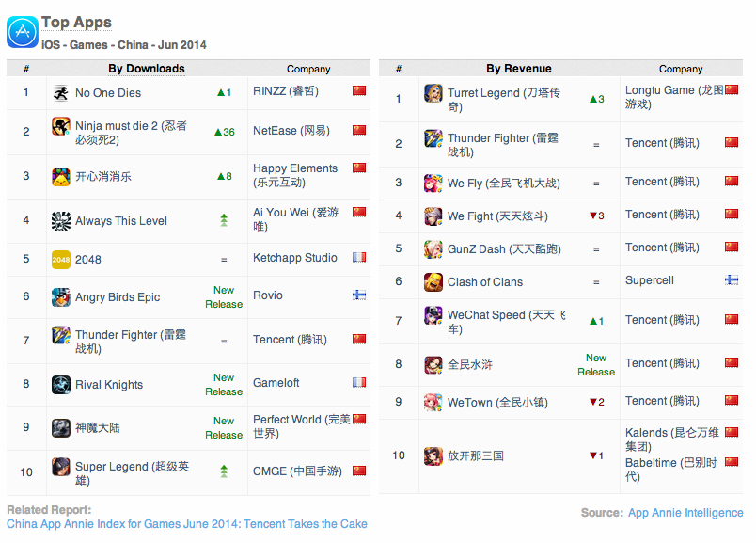Image resolution: width=756 pixels, height=543 pixels.
Task: Click the Clash of Clans title
Action: tap(485, 282)
